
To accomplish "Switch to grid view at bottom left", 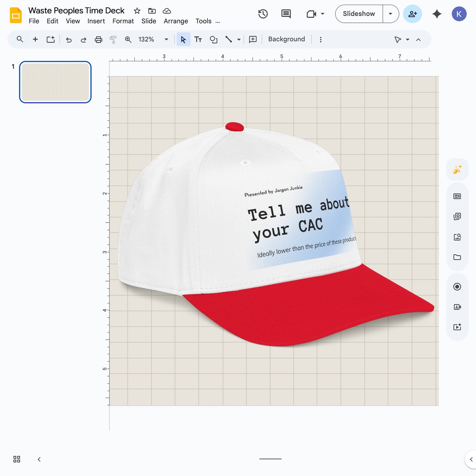I will 16,459.
